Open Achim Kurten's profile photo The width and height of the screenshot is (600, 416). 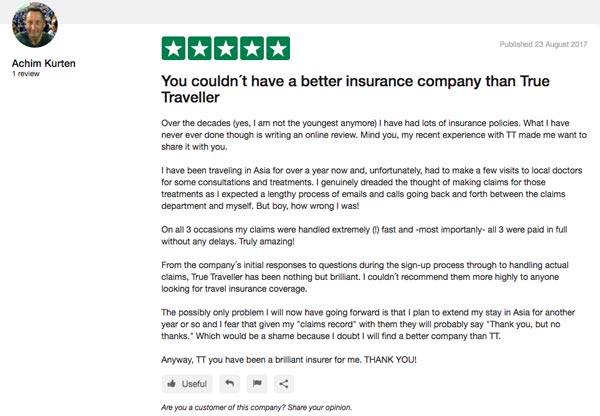point(35,27)
